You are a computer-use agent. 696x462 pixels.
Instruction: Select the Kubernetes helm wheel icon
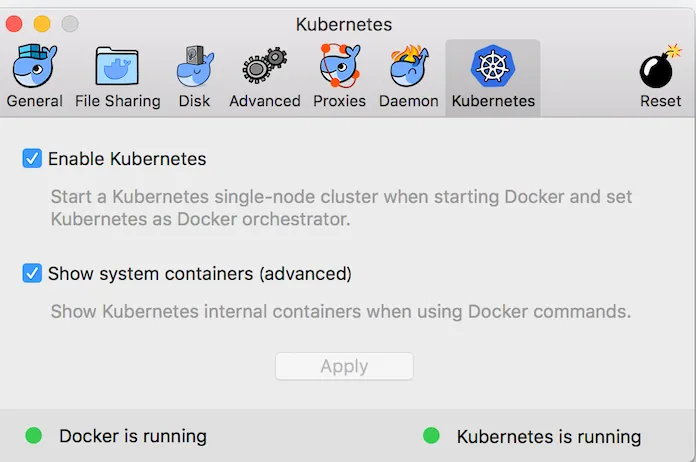pos(493,66)
